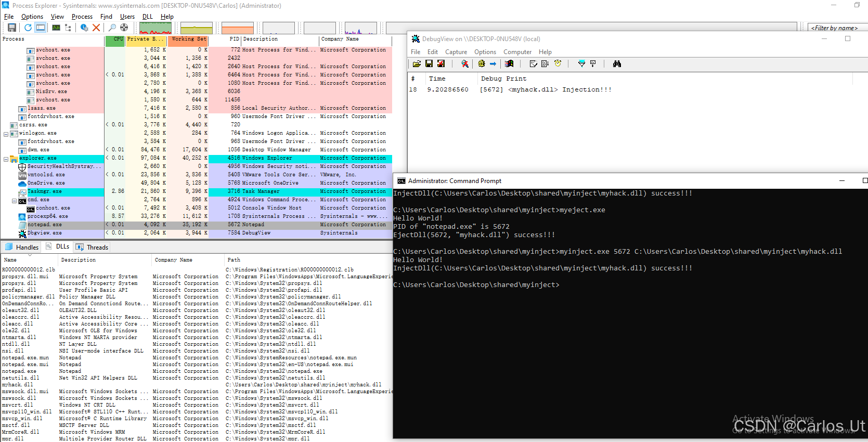Click the yellow commit history mini graph

196,28
